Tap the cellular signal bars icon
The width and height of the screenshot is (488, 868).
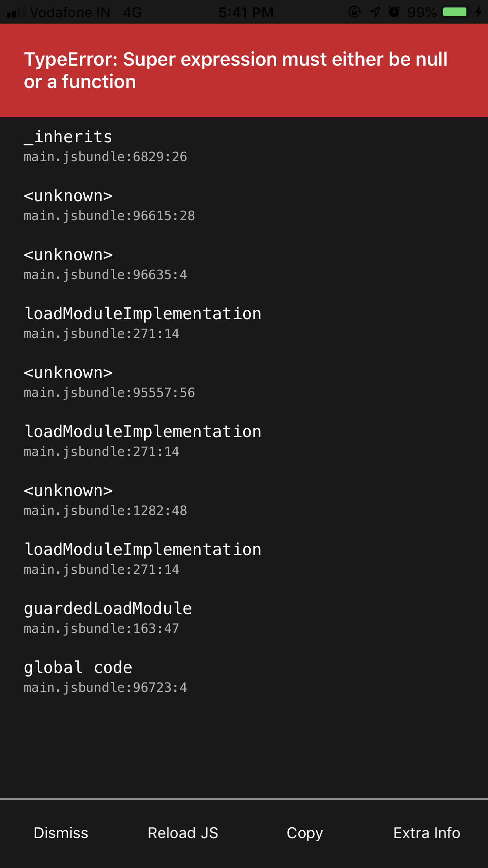click(x=14, y=12)
